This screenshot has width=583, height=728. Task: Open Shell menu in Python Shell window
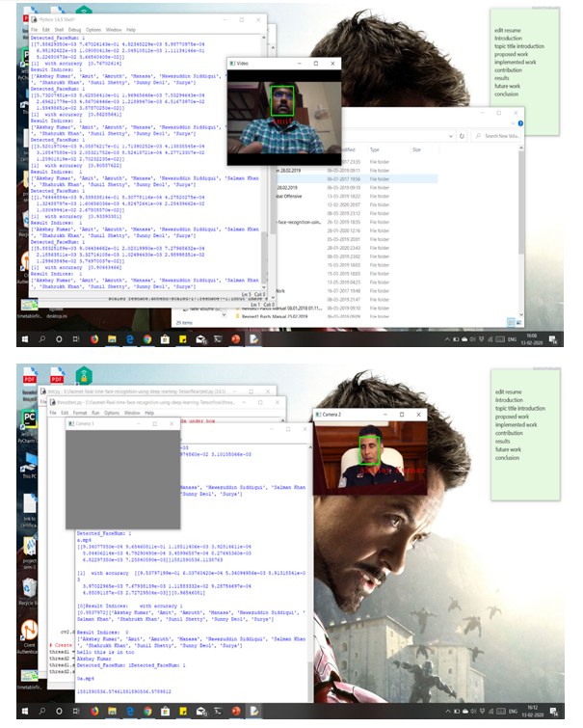pos(59,30)
